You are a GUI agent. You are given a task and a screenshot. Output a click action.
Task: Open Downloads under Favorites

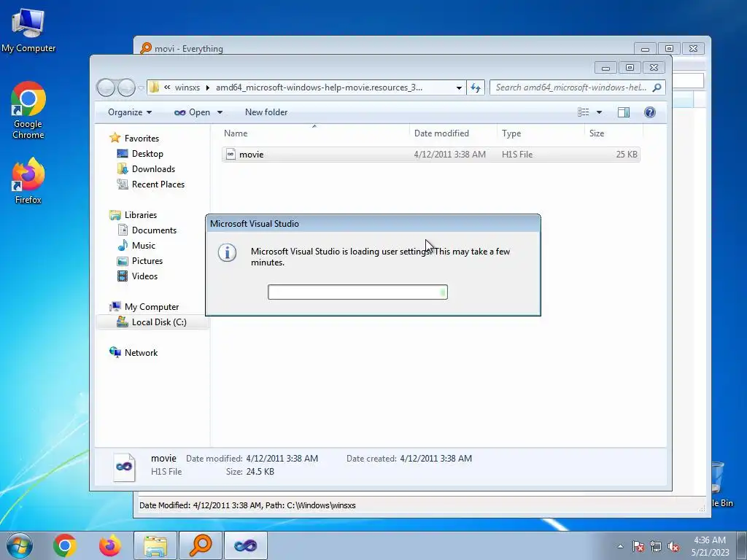pyautogui.click(x=153, y=168)
